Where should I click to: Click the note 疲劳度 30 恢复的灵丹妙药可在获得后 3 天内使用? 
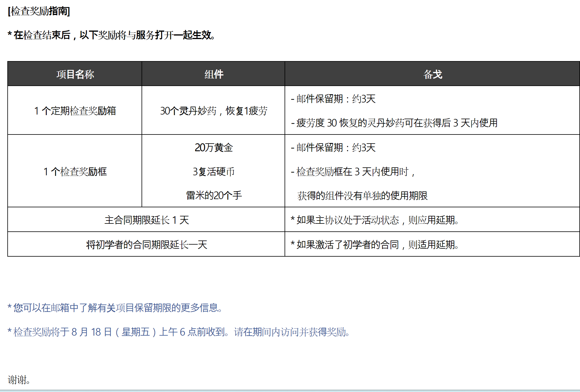(x=394, y=123)
